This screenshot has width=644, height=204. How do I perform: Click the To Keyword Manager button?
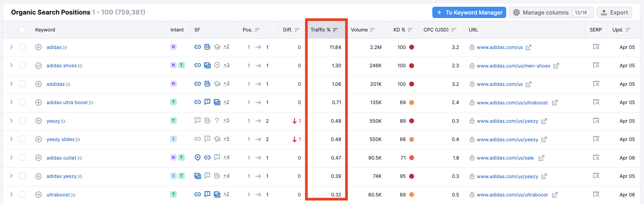click(x=469, y=13)
